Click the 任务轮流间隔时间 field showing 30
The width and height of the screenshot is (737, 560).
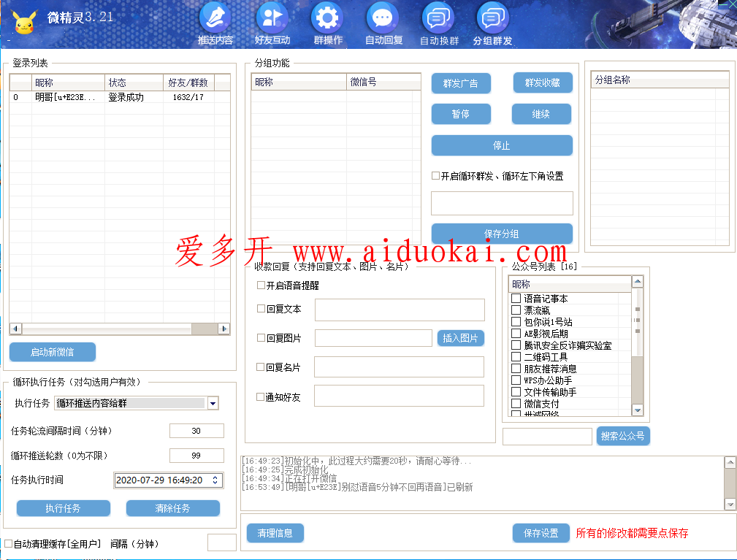click(x=196, y=431)
